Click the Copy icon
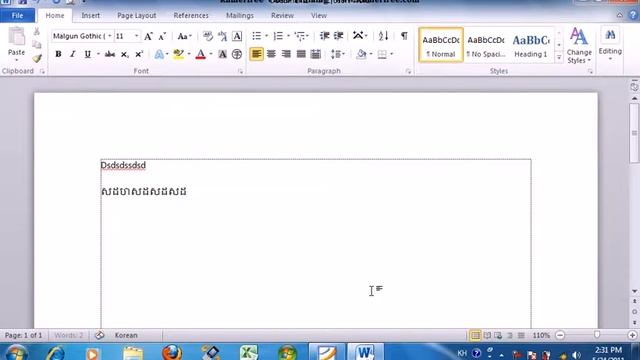 click(x=37, y=45)
